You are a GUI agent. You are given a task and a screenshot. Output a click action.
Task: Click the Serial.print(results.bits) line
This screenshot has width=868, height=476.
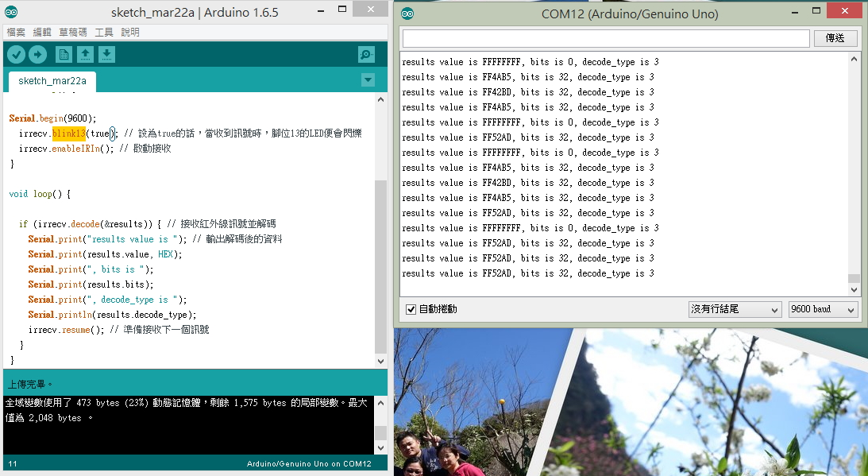coord(91,284)
